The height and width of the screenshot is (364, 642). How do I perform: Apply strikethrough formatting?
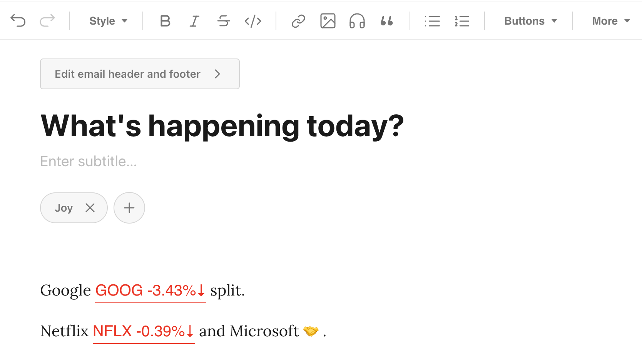[224, 21]
